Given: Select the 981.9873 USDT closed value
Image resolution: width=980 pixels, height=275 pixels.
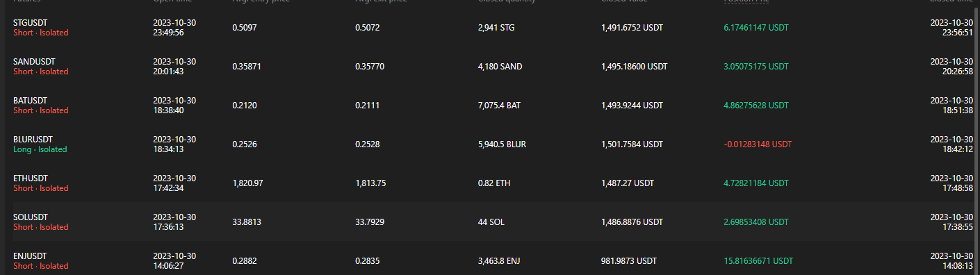Looking at the screenshot, I should tap(629, 261).
